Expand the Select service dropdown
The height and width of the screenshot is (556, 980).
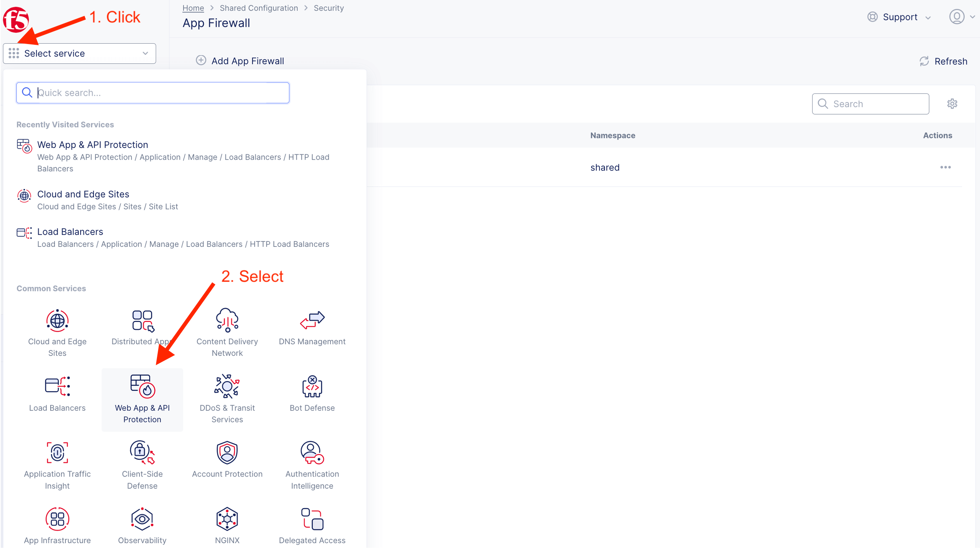coord(79,53)
